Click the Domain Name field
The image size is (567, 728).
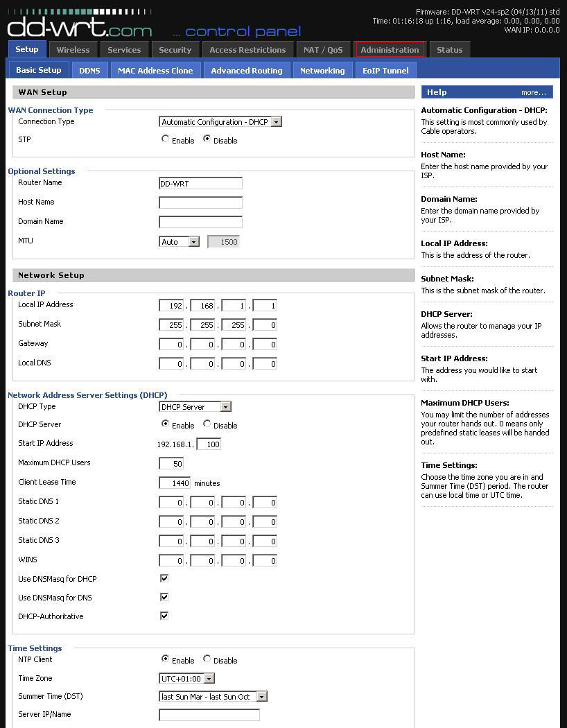click(x=200, y=223)
